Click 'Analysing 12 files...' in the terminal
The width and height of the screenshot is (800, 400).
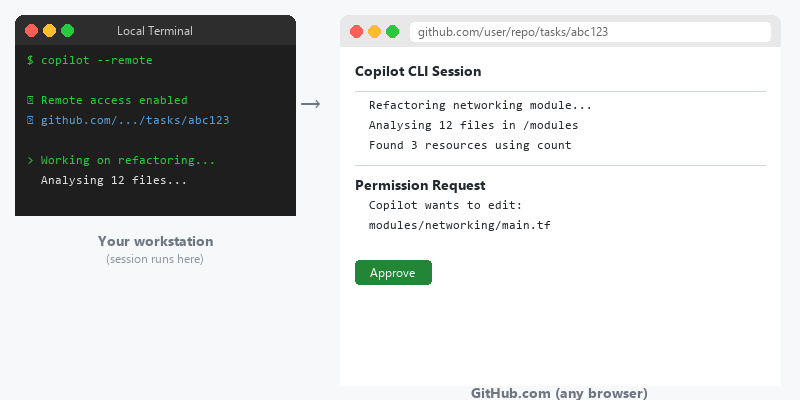114,180
